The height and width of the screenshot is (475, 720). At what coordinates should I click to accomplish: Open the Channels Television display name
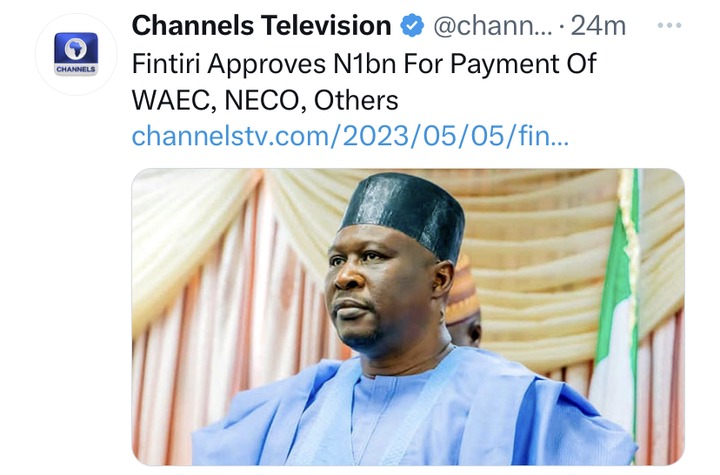point(261,25)
